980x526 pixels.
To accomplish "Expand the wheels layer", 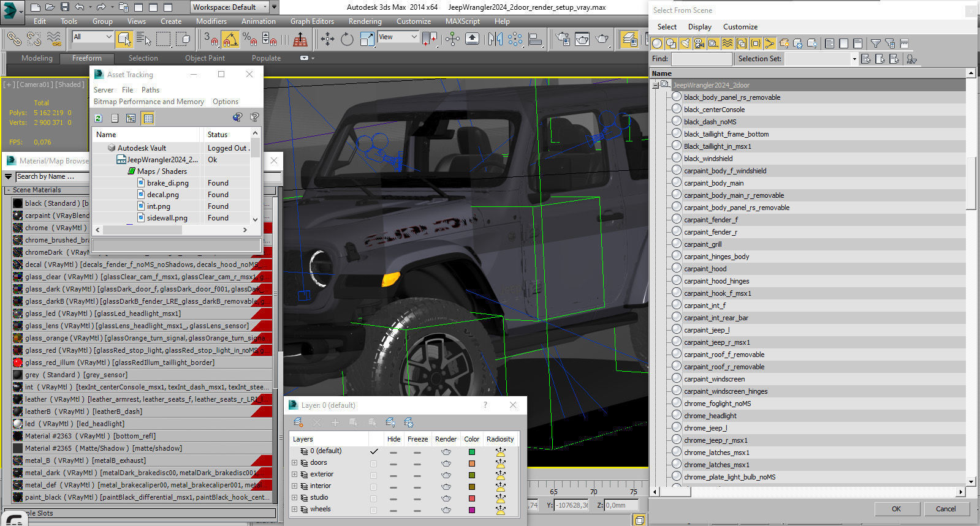I will [294, 509].
